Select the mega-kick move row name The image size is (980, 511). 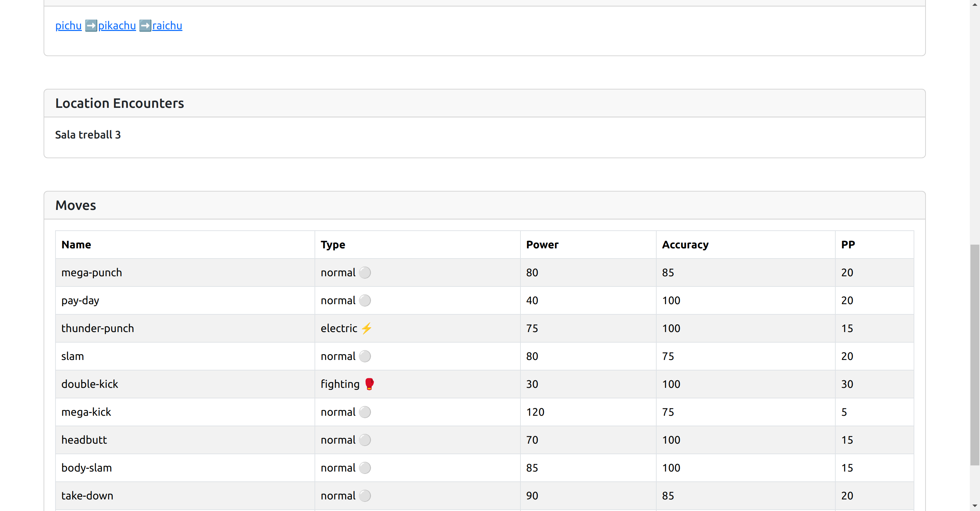click(x=86, y=412)
